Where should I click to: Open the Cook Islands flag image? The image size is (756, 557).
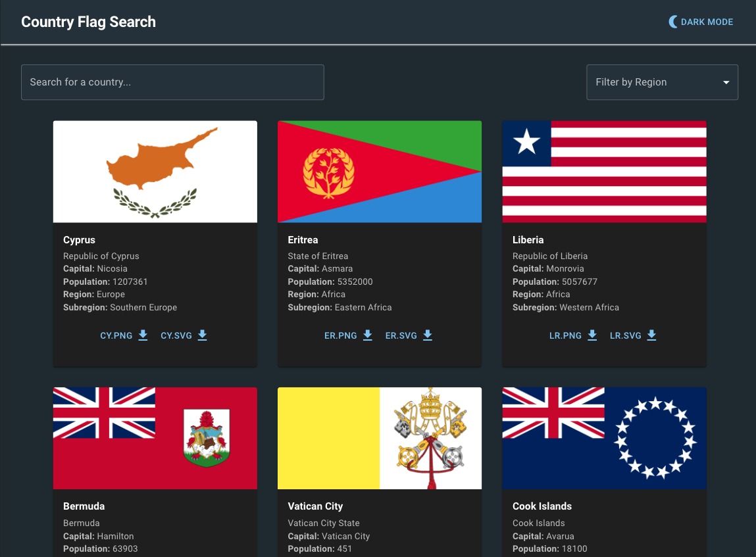pyautogui.click(x=604, y=439)
